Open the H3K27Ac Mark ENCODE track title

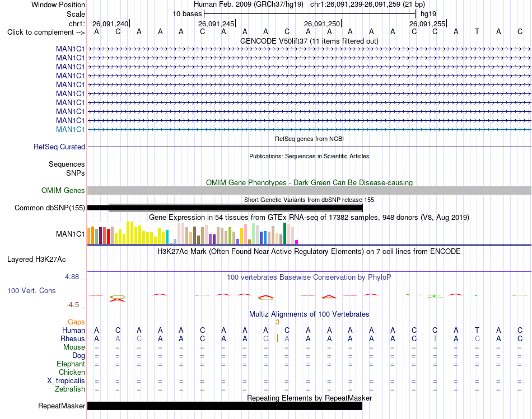309,252
